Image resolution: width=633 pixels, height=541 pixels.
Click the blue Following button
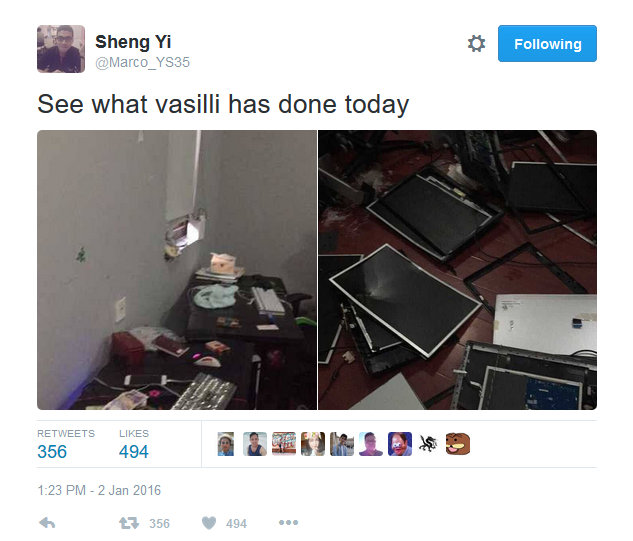coord(547,44)
